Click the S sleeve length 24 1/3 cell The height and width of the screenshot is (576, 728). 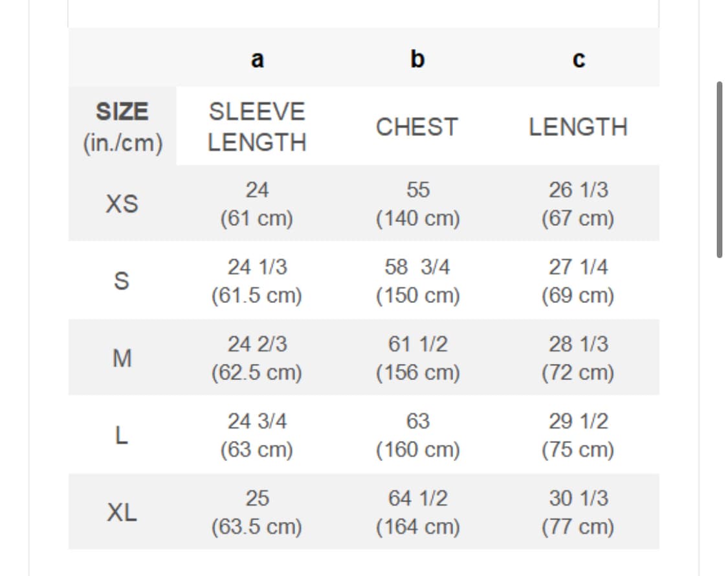pos(257,281)
